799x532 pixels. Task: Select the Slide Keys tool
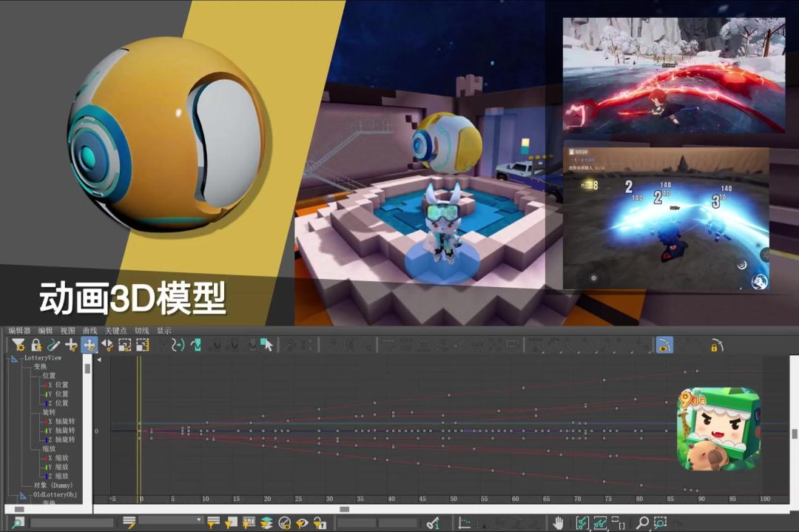107,345
